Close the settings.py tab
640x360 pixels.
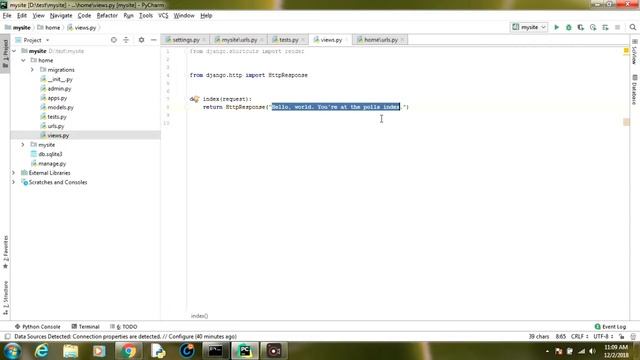(204, 40)
